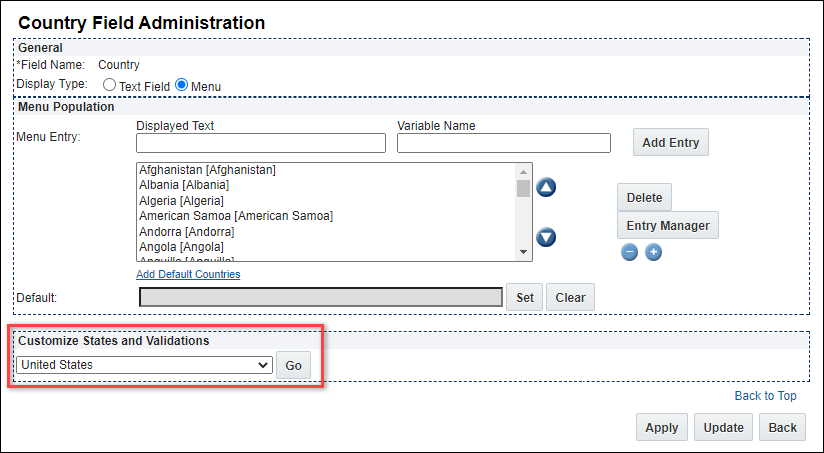Focus the Variable Name input field
The image size is (824, 453).
click(x=503, y=143)
